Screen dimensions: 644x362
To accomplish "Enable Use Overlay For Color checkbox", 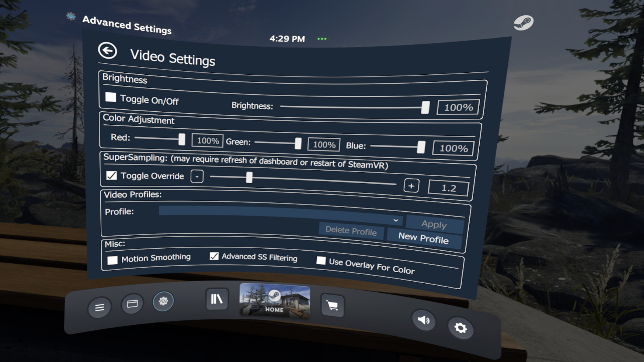I will [321, 260].
